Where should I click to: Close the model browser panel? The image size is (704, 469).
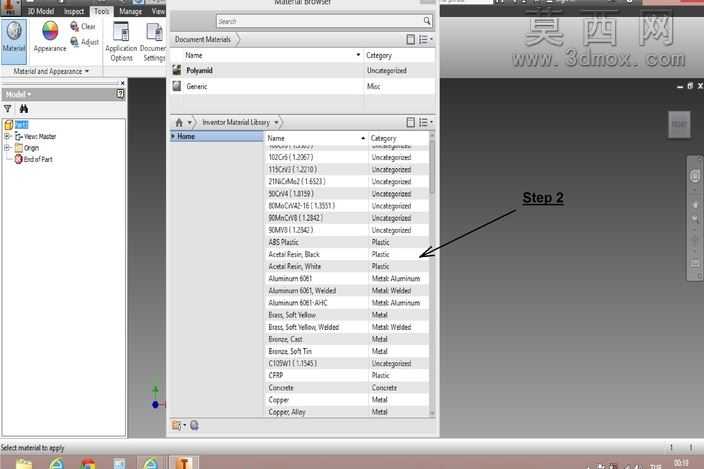click(x=122, y=83)
